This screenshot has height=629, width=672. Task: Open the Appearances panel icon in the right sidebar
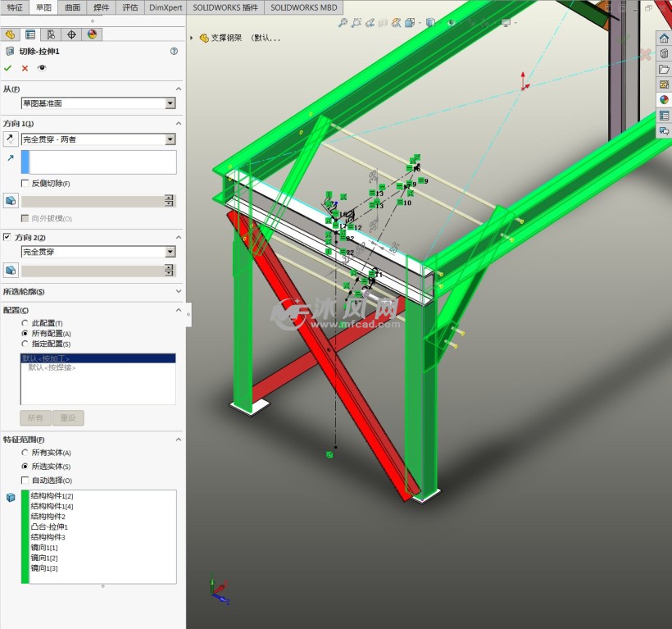[664, 99]
